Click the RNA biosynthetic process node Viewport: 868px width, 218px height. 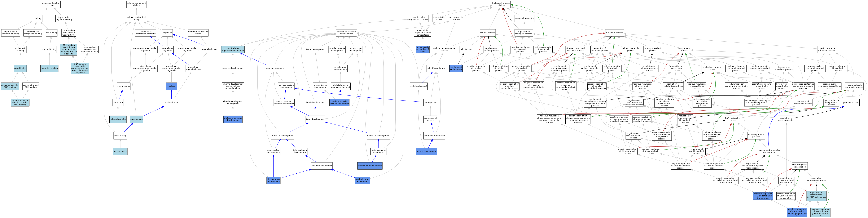tap(756, 136)
